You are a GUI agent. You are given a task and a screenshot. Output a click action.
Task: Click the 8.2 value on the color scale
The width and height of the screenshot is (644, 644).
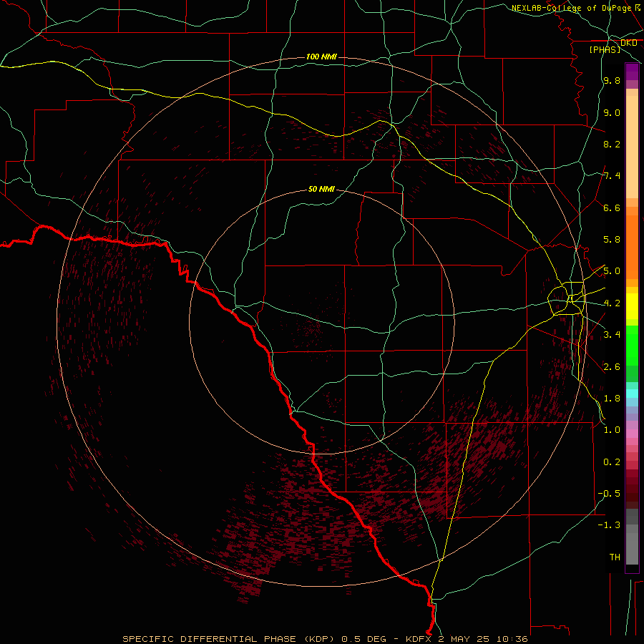pos(612,144)
